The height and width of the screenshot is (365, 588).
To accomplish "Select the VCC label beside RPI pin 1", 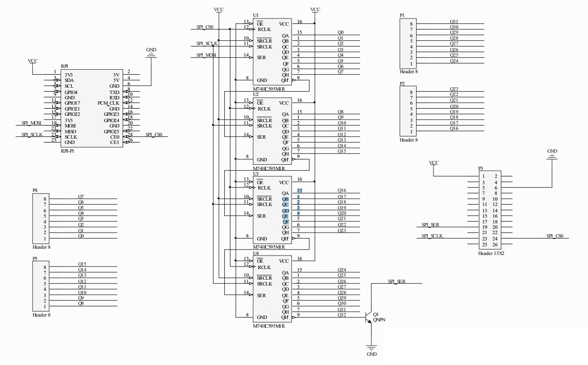I will click(x=32, y=62).
